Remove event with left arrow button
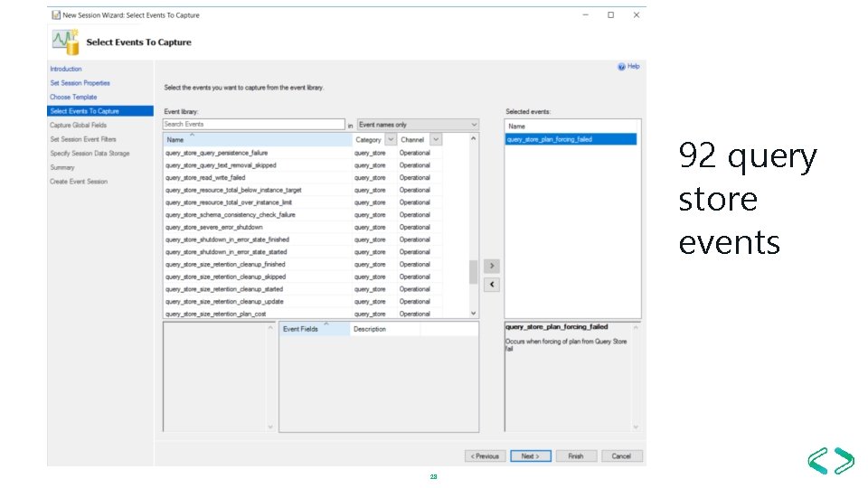This screenshot has width=868, height=488. click(x=492, y=285)
